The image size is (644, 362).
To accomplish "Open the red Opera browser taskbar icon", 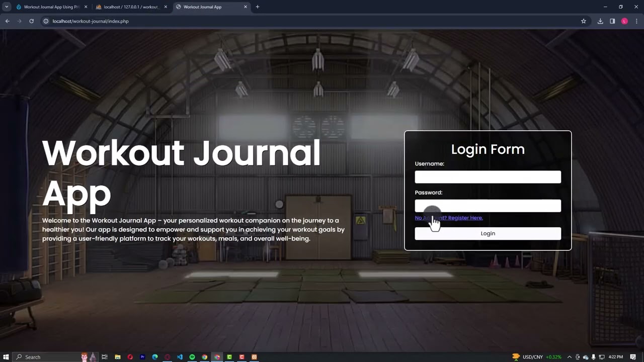I will (x=130, y=357).
